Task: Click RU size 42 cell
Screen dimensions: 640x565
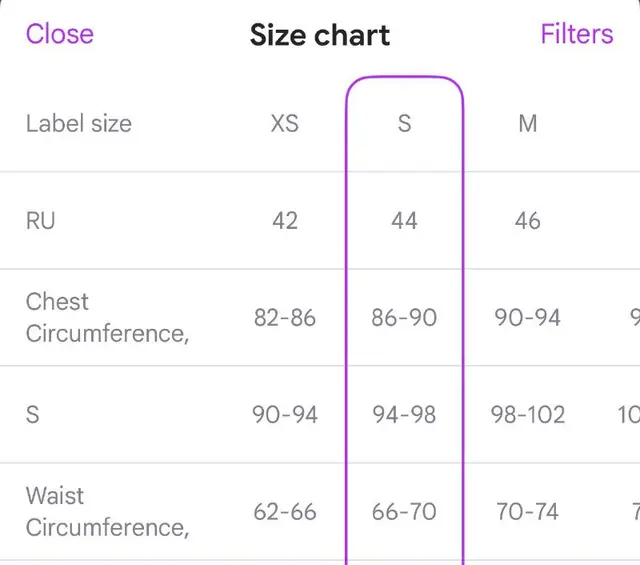Action: click(x=284, y=221)
